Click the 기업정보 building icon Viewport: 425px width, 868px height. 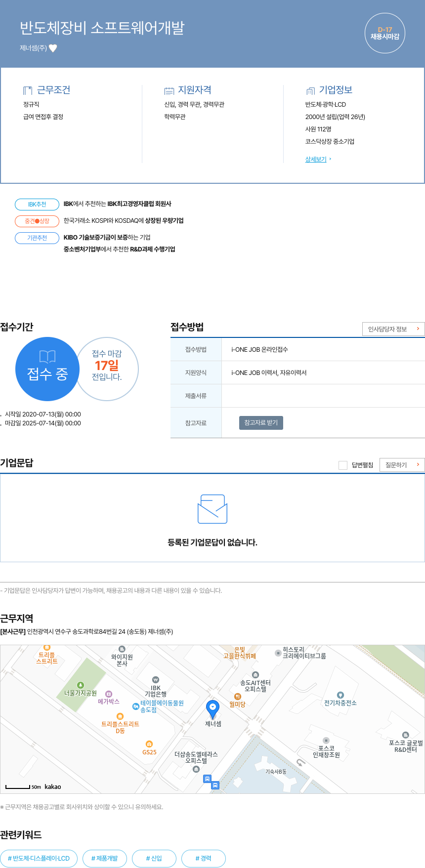310,90
